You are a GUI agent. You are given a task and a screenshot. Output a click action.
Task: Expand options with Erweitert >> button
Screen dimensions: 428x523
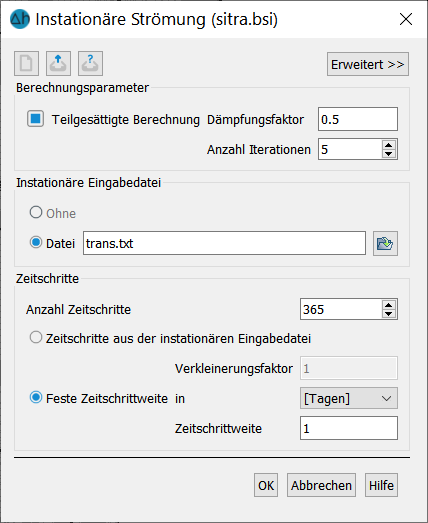(x=368, y=64)
